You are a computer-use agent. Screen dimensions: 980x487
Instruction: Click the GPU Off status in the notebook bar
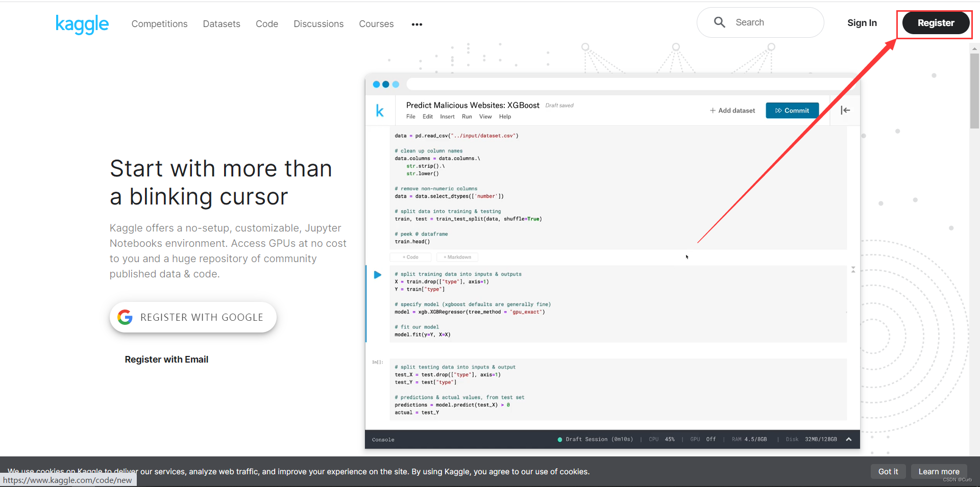tap(703, 439)
